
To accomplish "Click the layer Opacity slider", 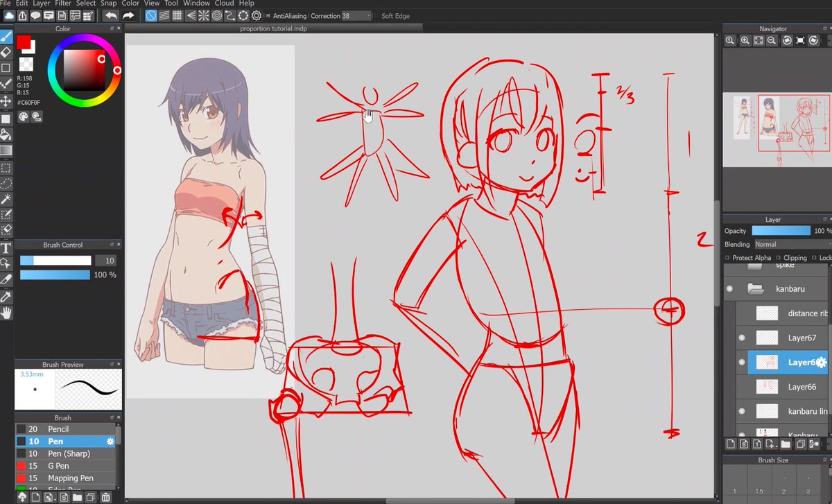I will (x=781, y=231).
